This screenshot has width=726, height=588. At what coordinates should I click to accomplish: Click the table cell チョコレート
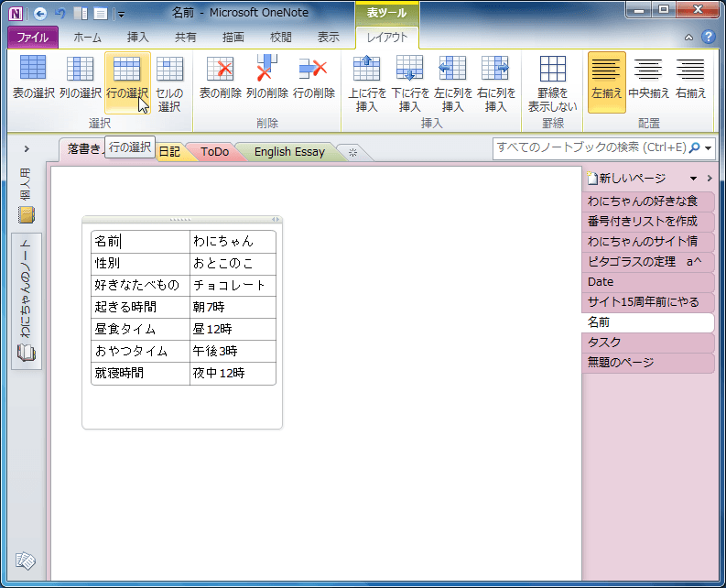coord(233,286)
